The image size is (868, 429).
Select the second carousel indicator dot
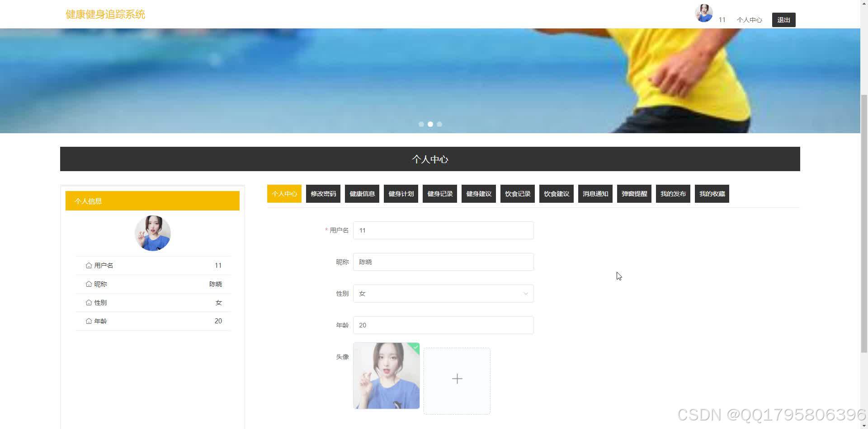(x=430, y=124)
